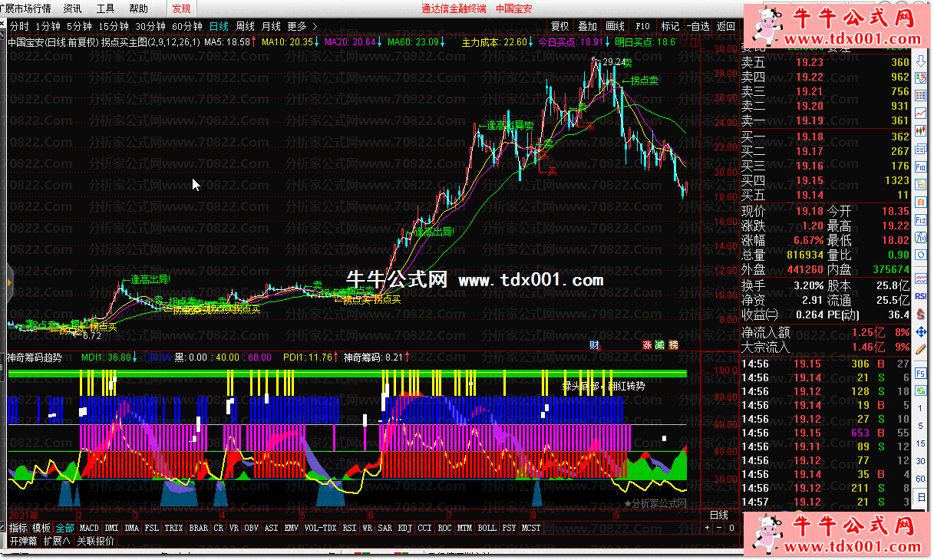Click the F10 sidebar icon
This screenshot has width=934, height=560.
tap(921, 167)
